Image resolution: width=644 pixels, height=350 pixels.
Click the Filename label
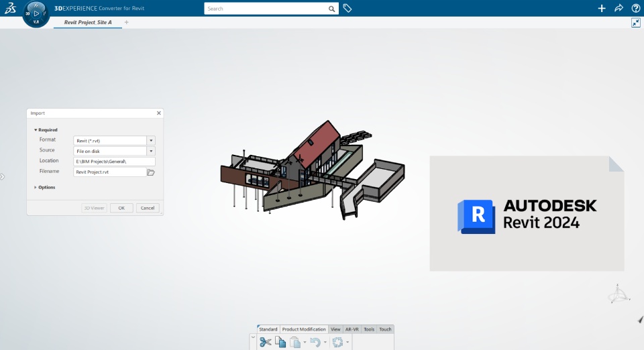point(49,171)
